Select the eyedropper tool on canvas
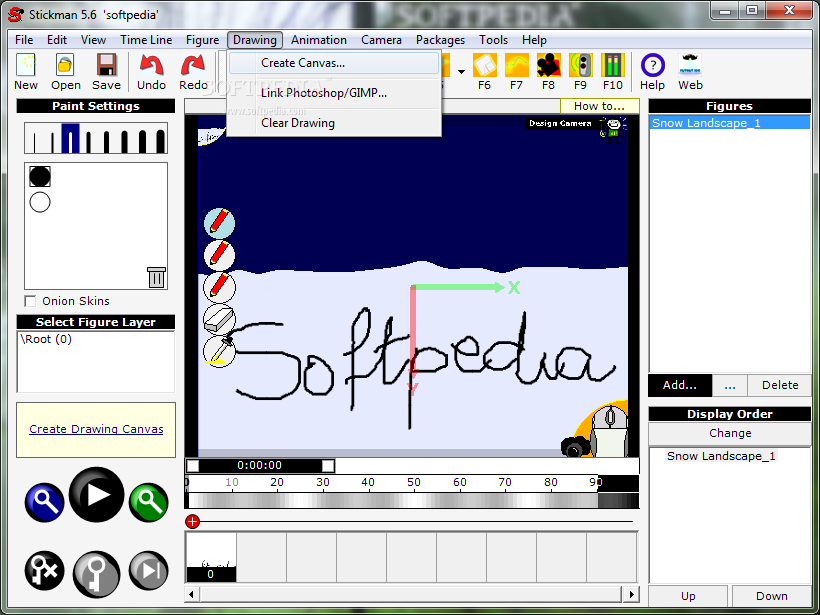The width and height of the screenshot is (820, 615). [x=219, y=351]
